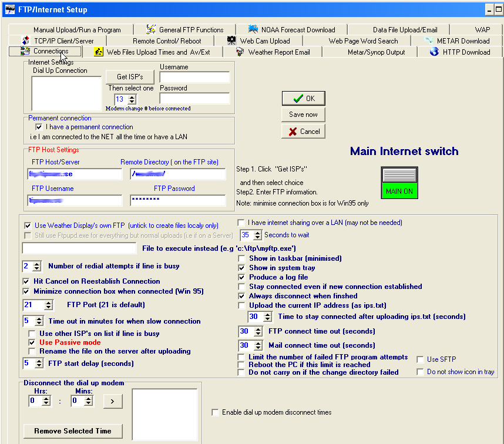Image resolution: width=504 pixels, height=444 pixels.
Task: Click the FTP Host/Server field
Action: tap(75, 174)
